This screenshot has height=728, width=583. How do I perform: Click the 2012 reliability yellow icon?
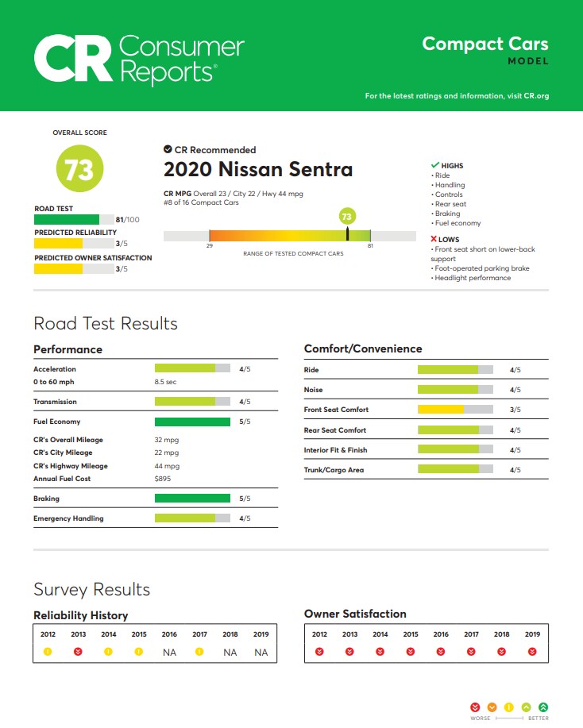point(48,652)
